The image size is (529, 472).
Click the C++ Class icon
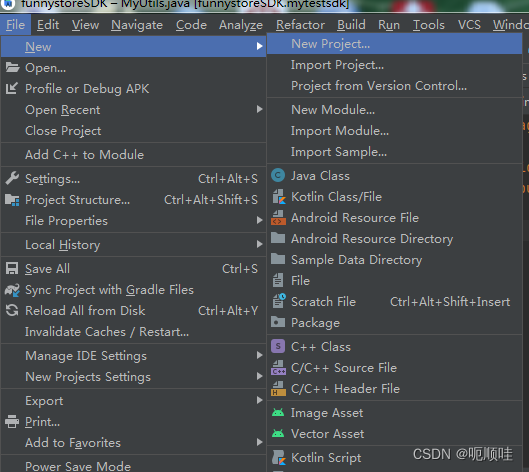coord(278,346)
